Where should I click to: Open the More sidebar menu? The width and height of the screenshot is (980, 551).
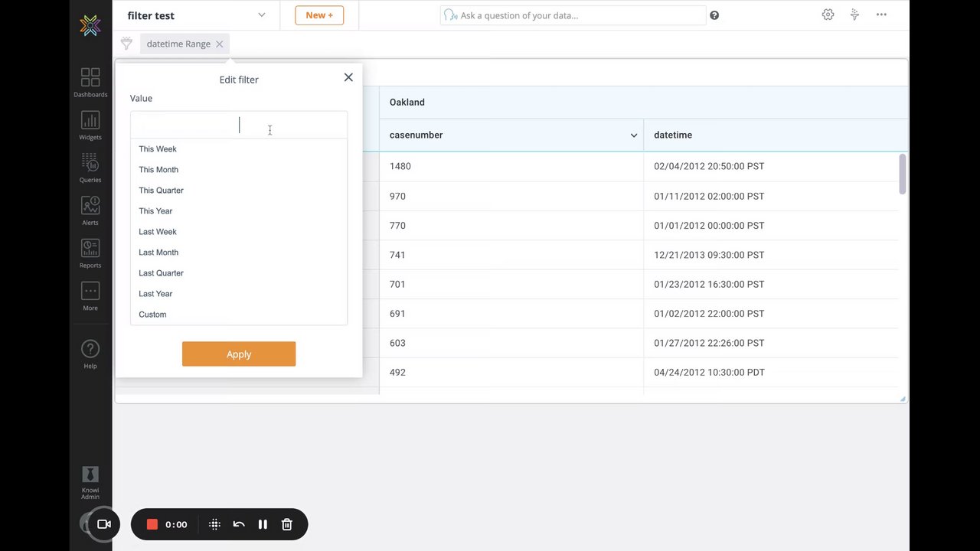click(90, 296)
